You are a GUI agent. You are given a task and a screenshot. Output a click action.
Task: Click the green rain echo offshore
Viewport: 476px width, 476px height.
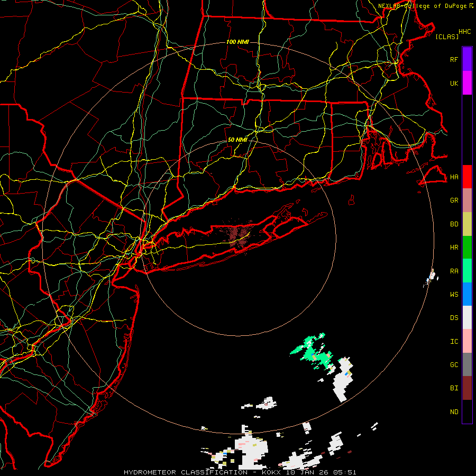click(x=313, y=352)
